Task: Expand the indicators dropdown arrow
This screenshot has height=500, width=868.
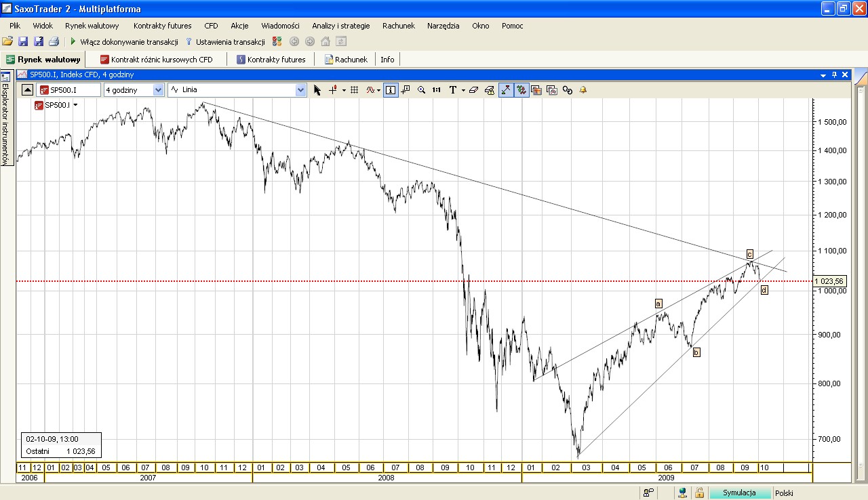Action: [378, 89]
